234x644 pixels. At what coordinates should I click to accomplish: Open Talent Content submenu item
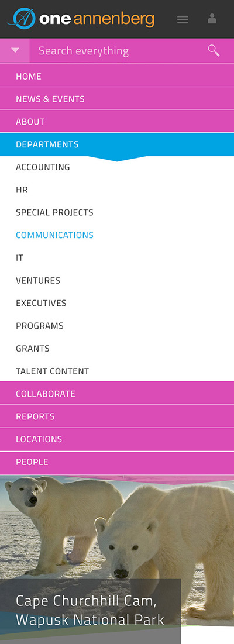coord(52,371)
